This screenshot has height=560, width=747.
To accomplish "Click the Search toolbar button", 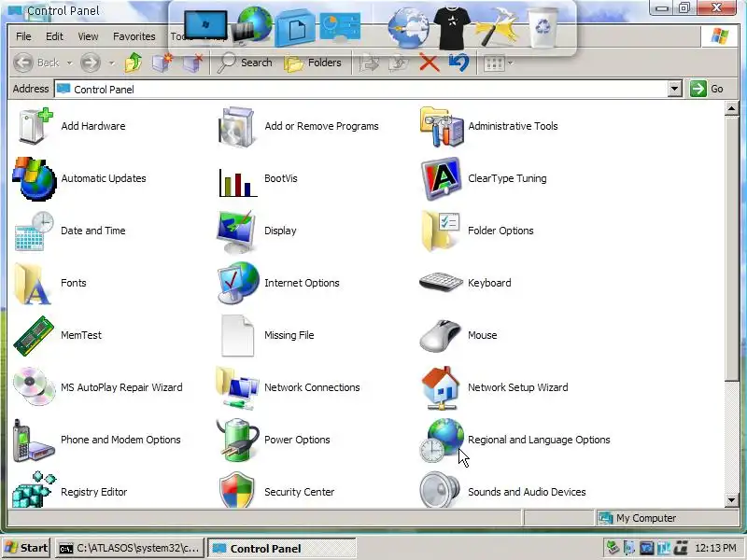I will tap(245, 63).
